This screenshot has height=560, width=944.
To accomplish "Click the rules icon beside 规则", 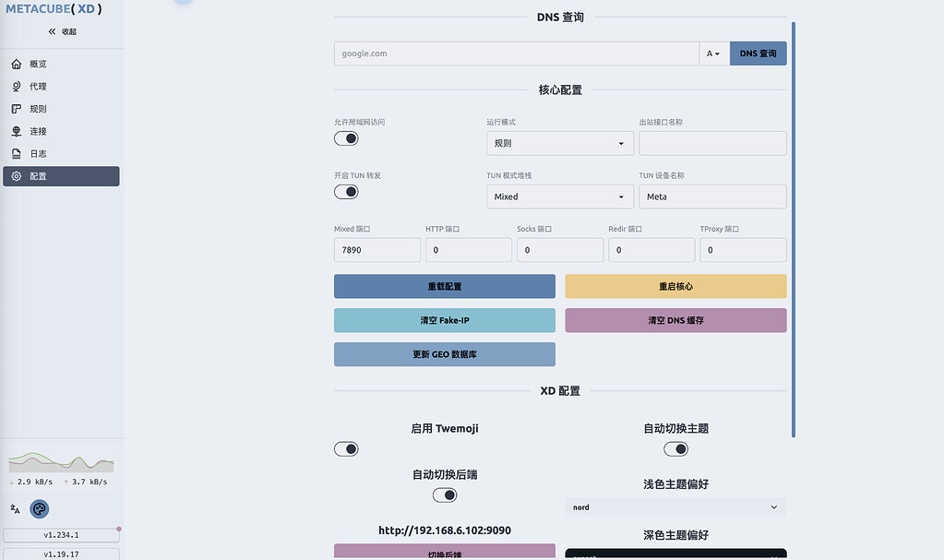I will pos(17,109).
